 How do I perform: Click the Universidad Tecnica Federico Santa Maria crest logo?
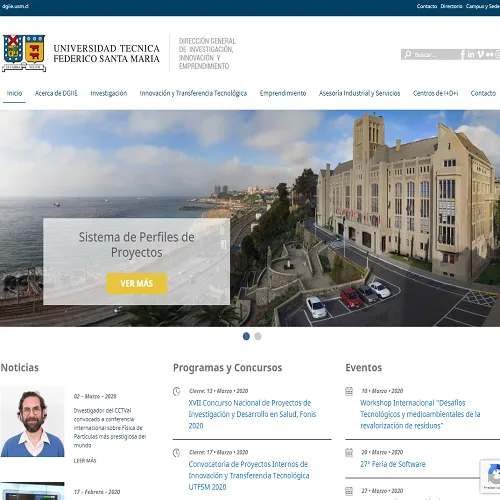coord(24,53)
